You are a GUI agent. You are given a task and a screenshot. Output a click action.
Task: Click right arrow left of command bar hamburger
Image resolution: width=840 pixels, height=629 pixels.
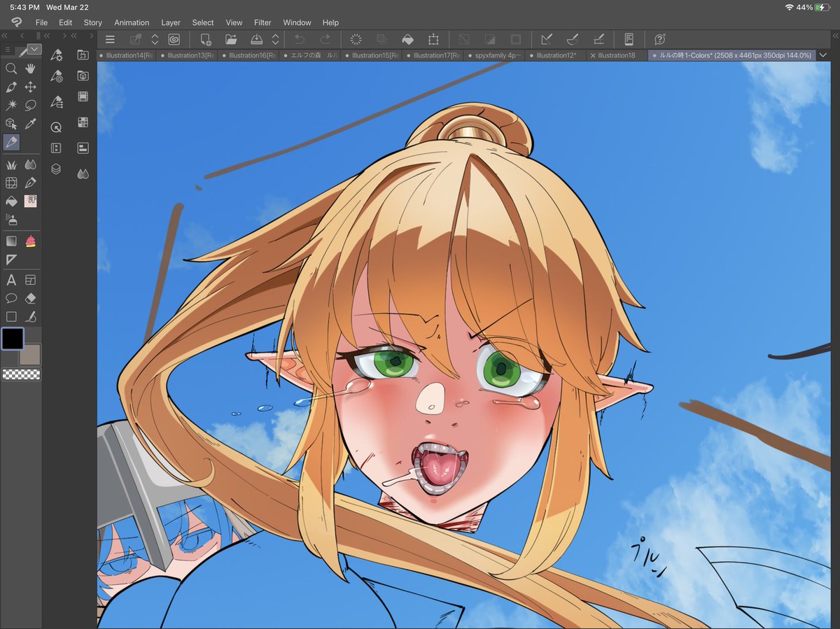[90, 35]
